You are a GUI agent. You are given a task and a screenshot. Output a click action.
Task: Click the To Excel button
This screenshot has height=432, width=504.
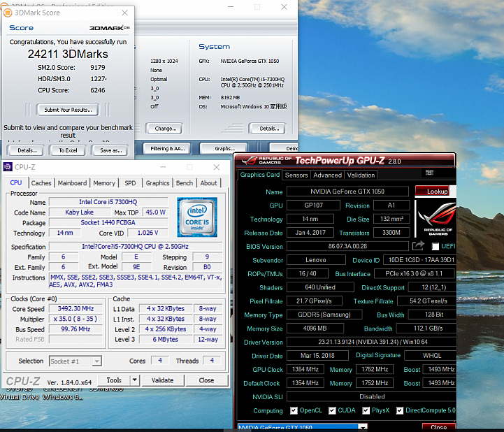click(68, 150)
